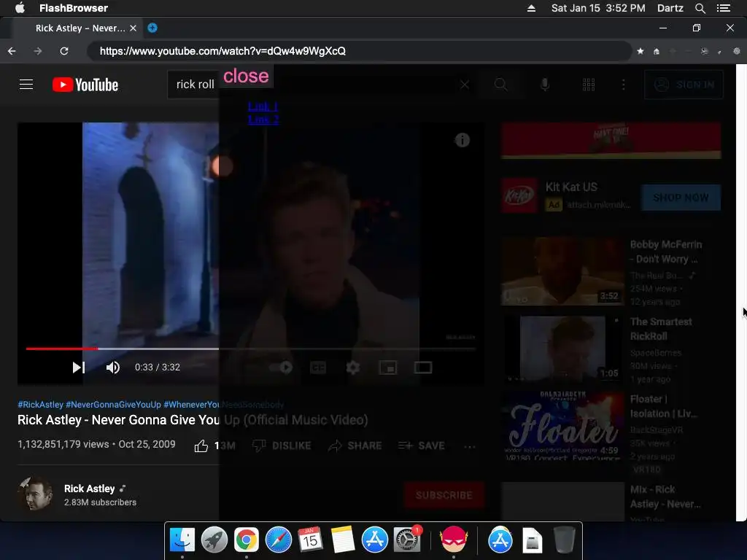This screenshot has height=560, width=747.
Task: Go to YouTube home via logo
Action: (x=85, y=85)
